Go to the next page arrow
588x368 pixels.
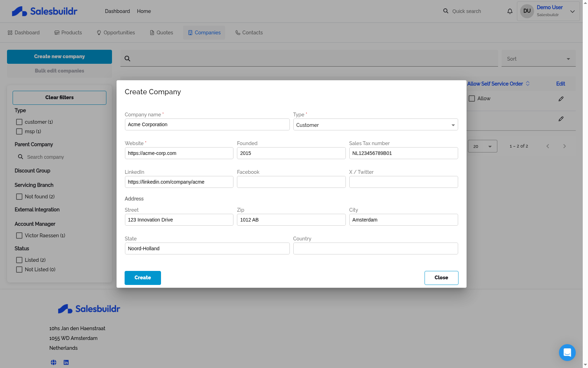click(x=565, y=146)
